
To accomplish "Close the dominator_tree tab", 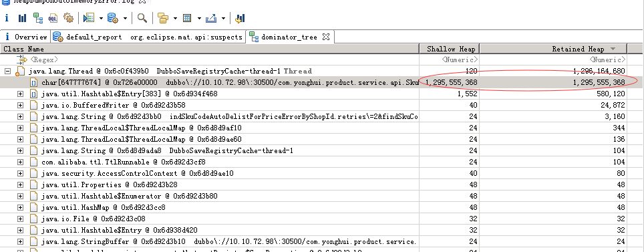I will 326,37.
